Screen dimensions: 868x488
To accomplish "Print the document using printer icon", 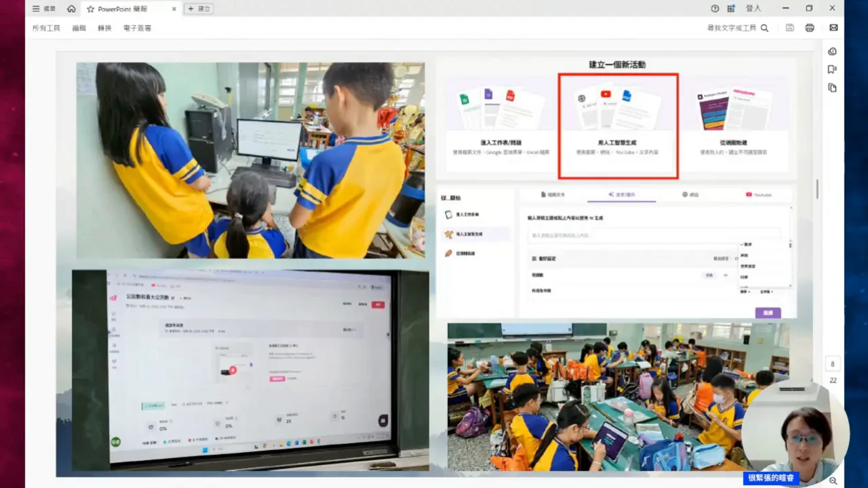I will pos(809,28).
